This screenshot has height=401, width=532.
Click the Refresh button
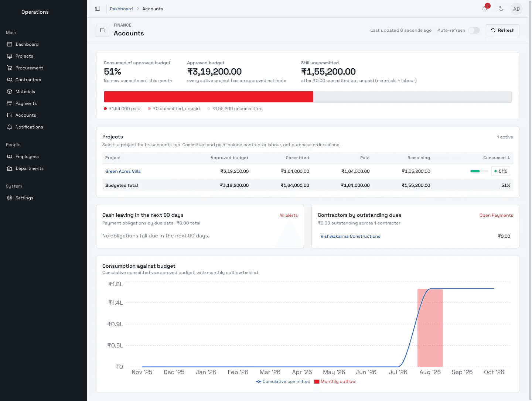502,30
